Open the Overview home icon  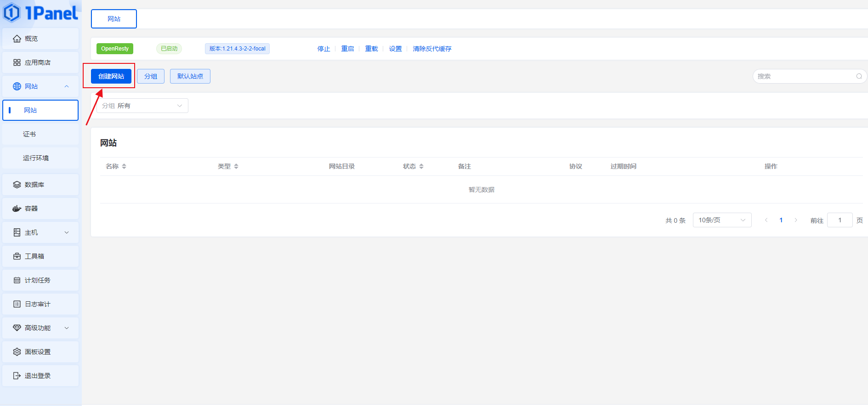[x=17, y=39]
